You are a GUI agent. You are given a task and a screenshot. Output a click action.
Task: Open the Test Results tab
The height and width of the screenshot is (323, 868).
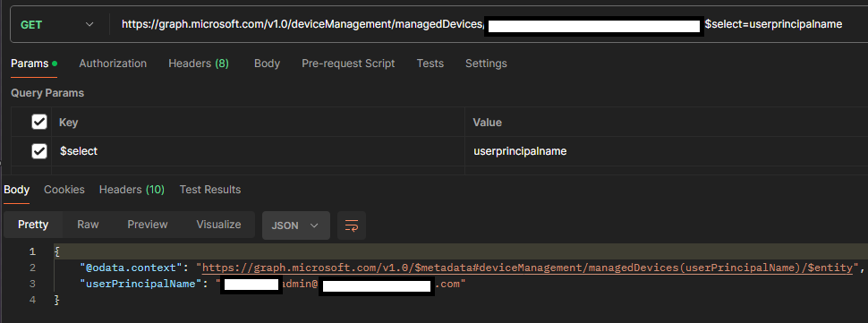coord(210,190)
